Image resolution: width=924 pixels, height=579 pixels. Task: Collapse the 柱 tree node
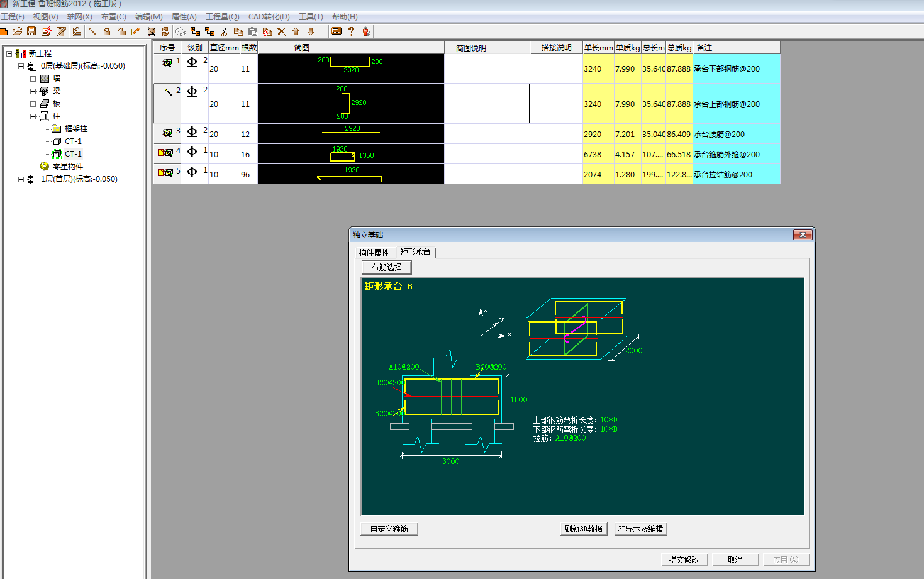[x=33, y=116]
